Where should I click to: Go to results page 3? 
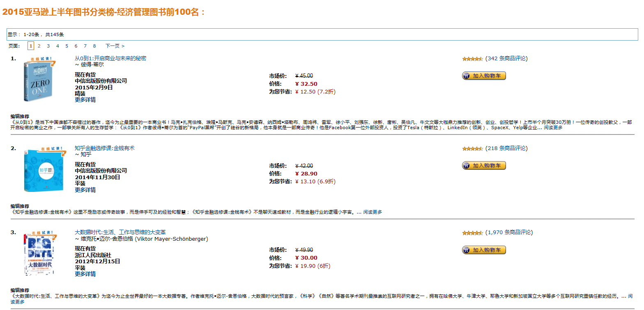tap(48, 46)
